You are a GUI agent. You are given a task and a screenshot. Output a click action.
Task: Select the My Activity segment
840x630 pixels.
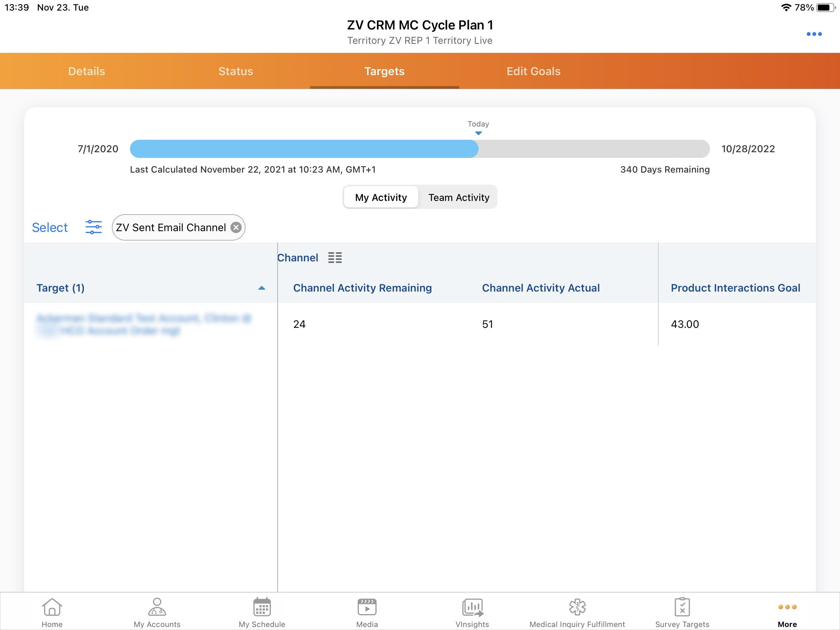pyautogui.click(x=381, y=197)
